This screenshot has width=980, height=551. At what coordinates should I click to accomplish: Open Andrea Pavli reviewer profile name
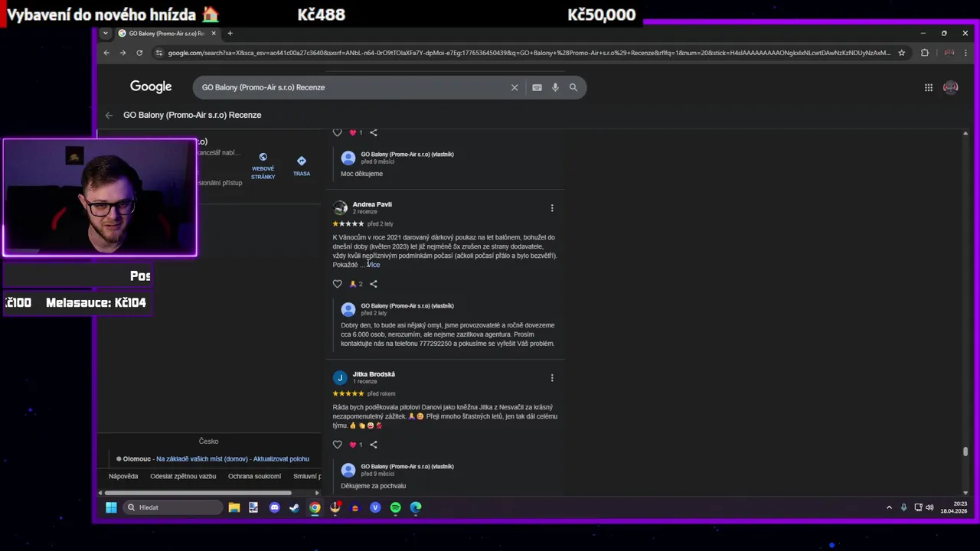(372, 204)
